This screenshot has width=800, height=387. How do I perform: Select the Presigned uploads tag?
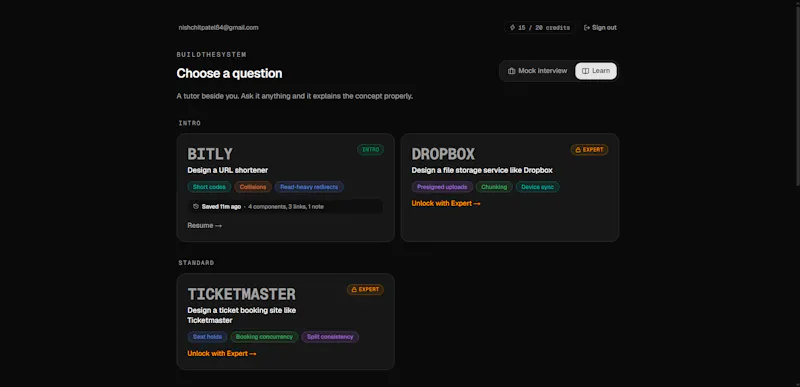[x=442, y=187]
